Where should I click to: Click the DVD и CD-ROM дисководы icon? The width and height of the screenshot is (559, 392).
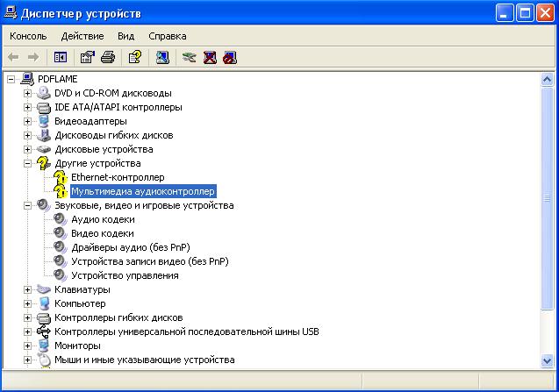pos(44,93)
